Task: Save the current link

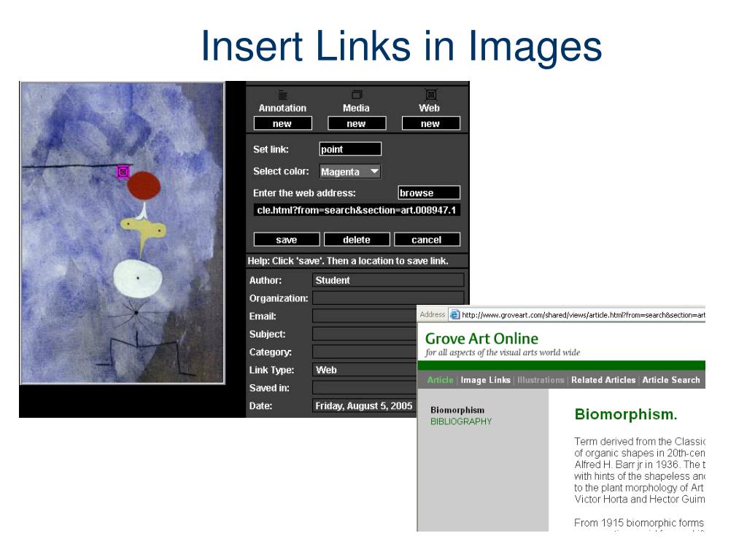Action: 287,239
